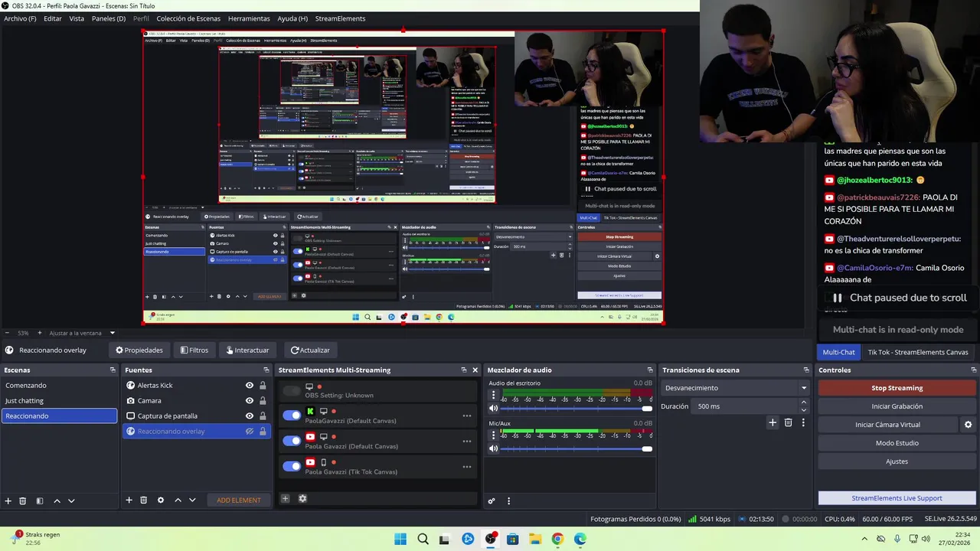This screenshot has height=551, width=980.
Task: Open the Herramientas menu
Action: click(249, 18)
